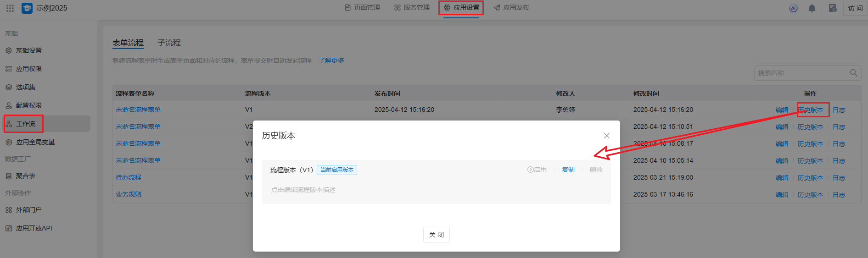The image size is (868, 258).
Task: Open the AI assistant icon
Action: click(793, 8)
